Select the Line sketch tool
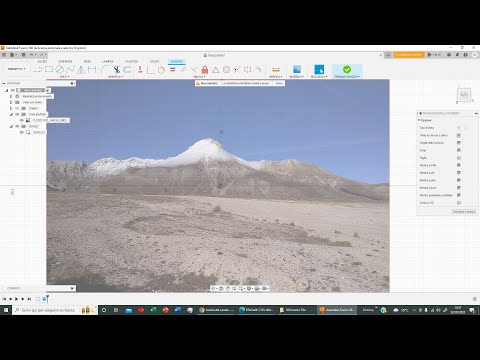Viewport: 480px width, 360px height. click(x=38, y=69)
